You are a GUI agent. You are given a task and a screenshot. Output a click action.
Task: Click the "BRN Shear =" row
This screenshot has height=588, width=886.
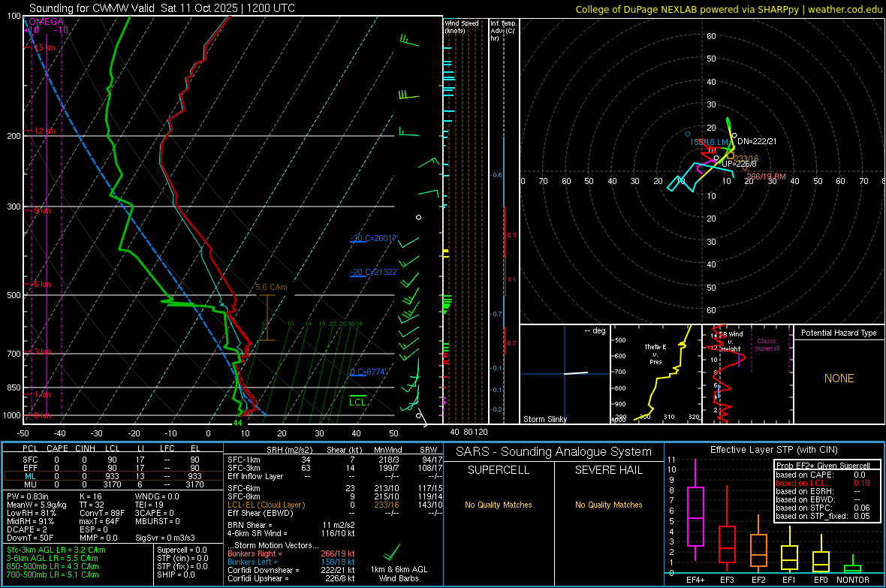(x=291, y=525)
